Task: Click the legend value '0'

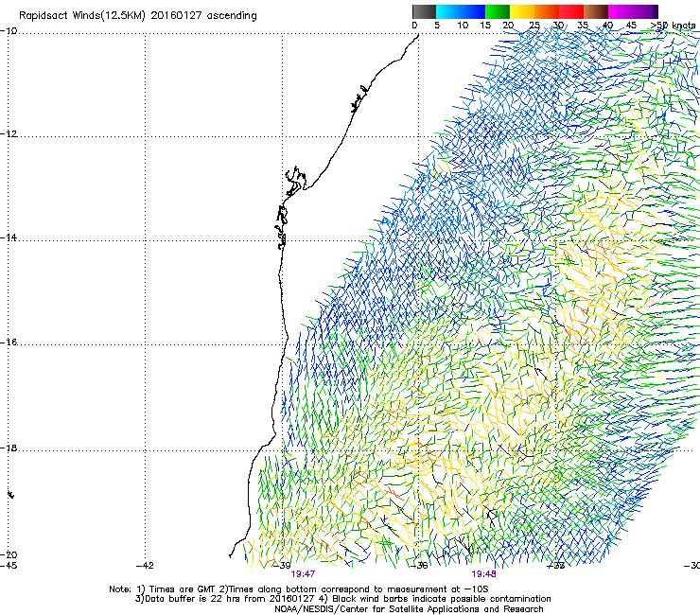Action: (x=414, y=26)
